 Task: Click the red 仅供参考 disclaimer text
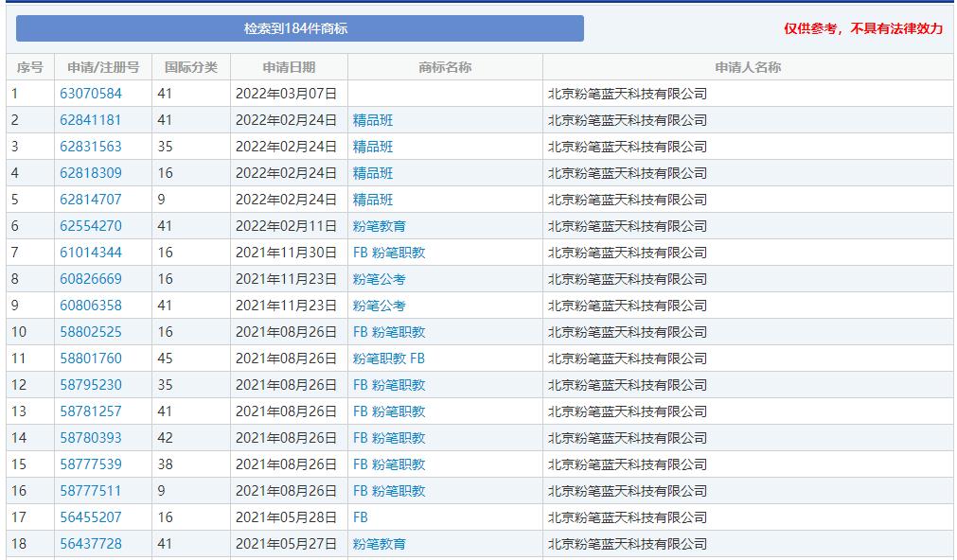863,28
